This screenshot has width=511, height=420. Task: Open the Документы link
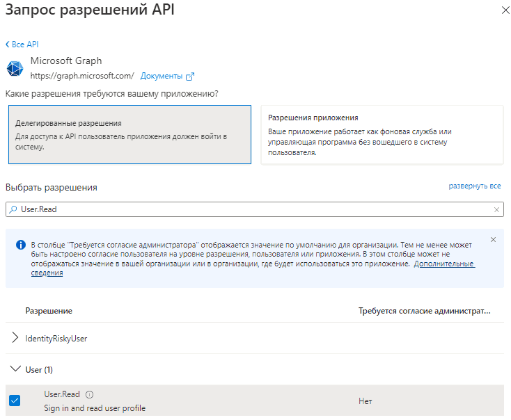162,76
